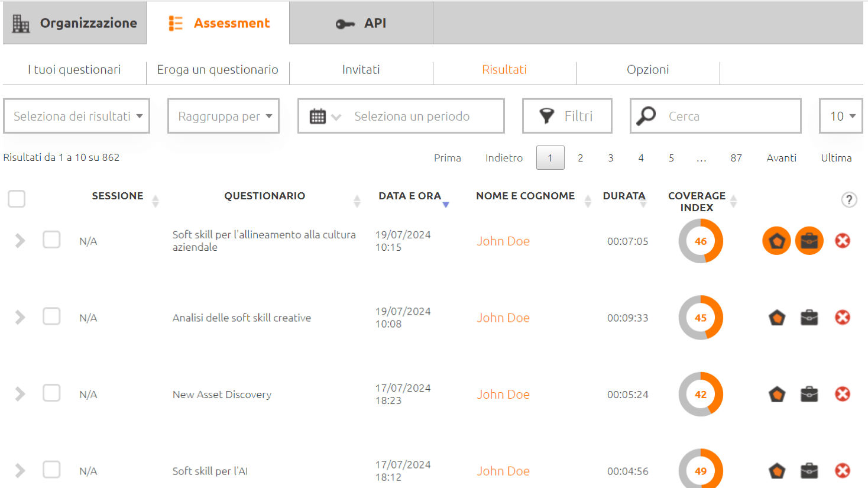Click pentagon icon for Soft skill per l'AI row
Viewport: 868px width, 488px height.
tap(777, 471)
